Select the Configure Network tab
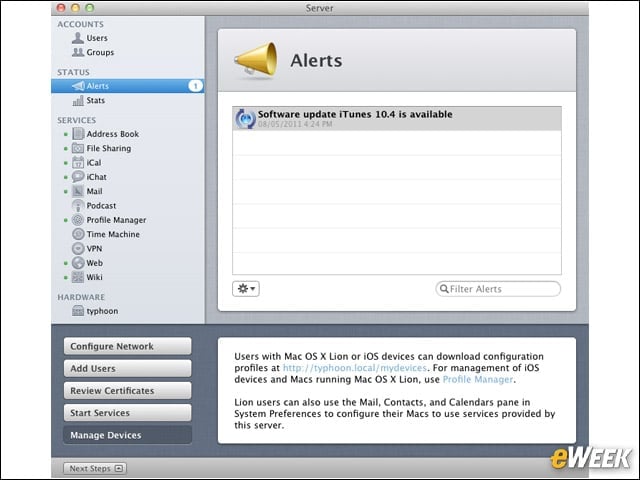This screenshot has width=640, height=480. 127,346
